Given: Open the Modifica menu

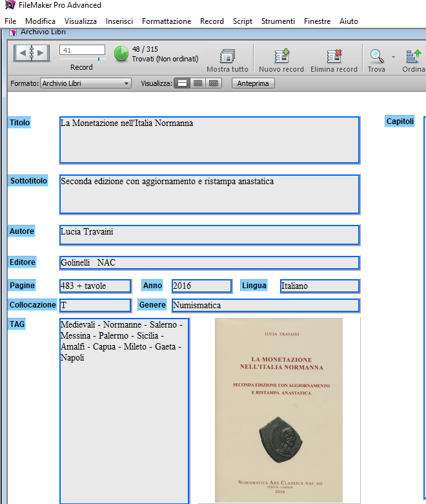Looking at the screenshot, I should point(40,21).
